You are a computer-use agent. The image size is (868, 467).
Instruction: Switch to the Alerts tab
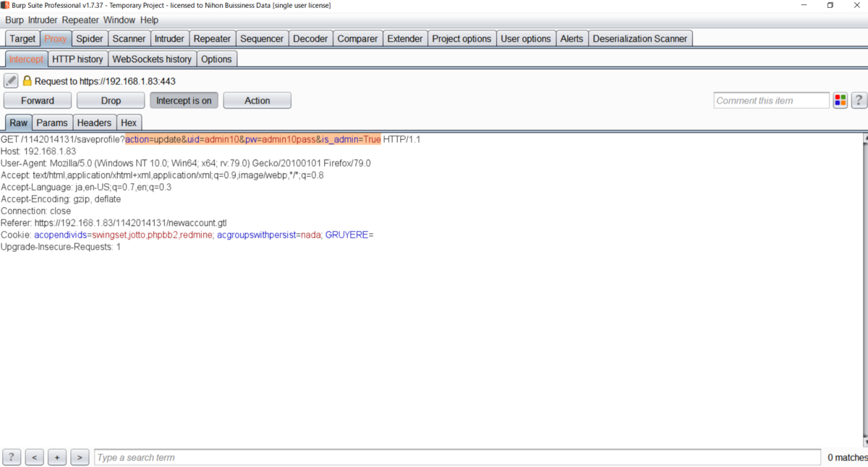[x=571, y=38]
